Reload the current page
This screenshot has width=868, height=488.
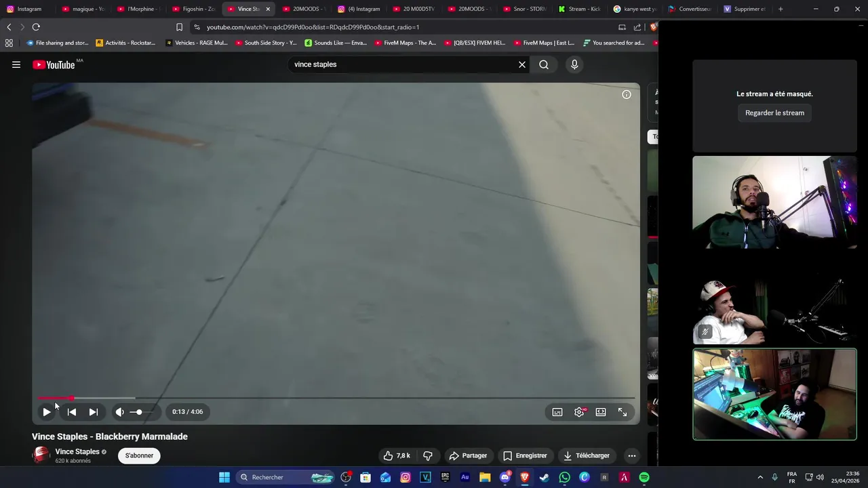click(36, 27)
